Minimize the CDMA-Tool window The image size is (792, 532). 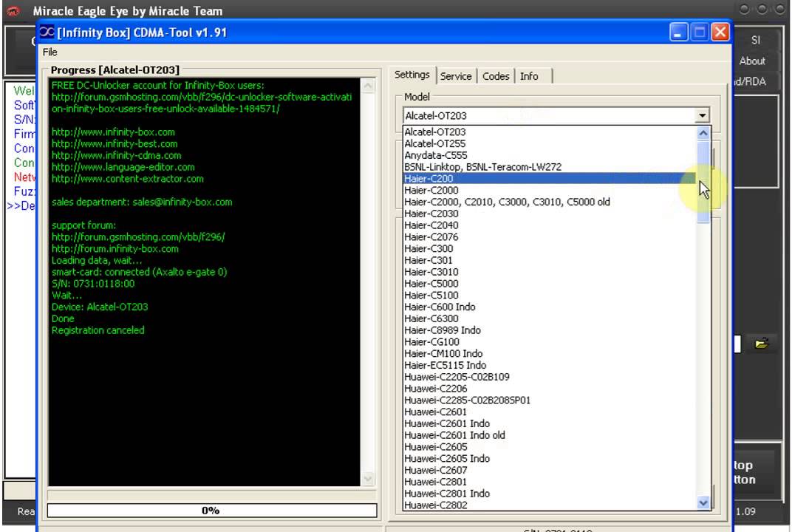678,33
